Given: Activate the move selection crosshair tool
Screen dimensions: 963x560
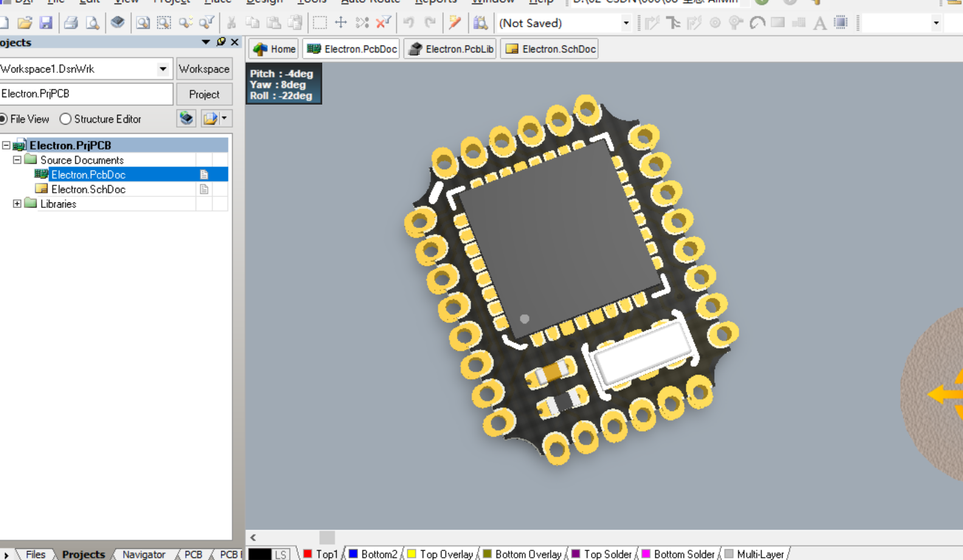Looking at the screenshot, I should tap(341, 23).
